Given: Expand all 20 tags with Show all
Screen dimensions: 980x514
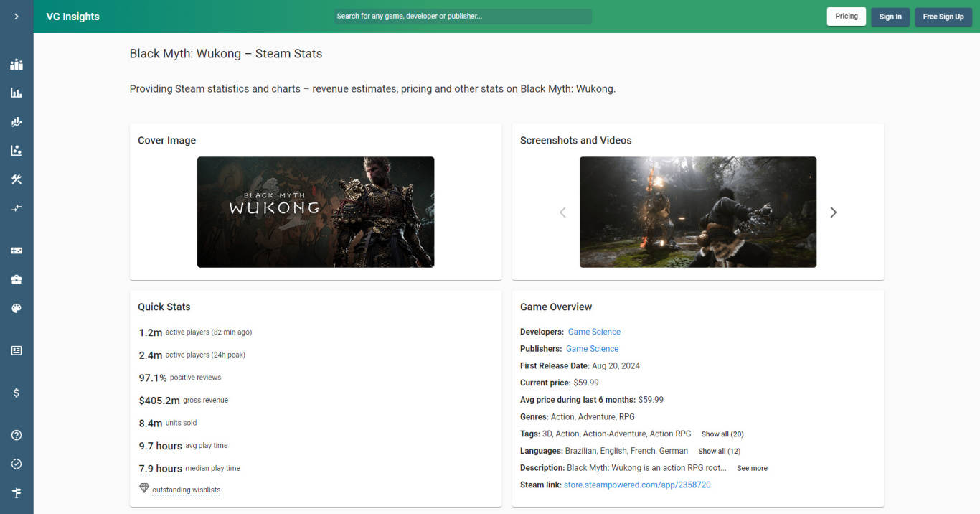Looking at the screenshot, I should coord(722,434).
